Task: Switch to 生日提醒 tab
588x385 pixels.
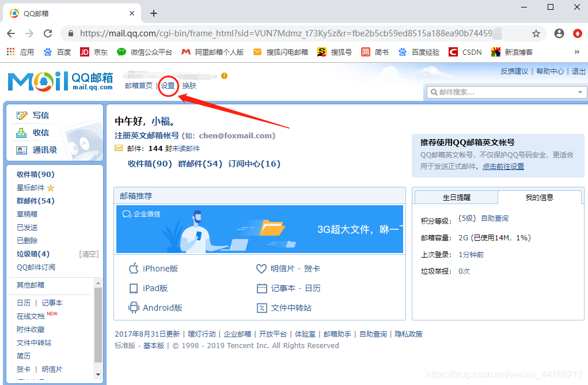Action: [x=456, y=197]
